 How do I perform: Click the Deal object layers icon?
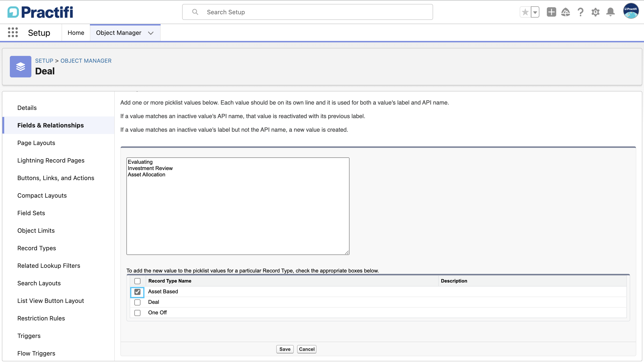point(21,67)
